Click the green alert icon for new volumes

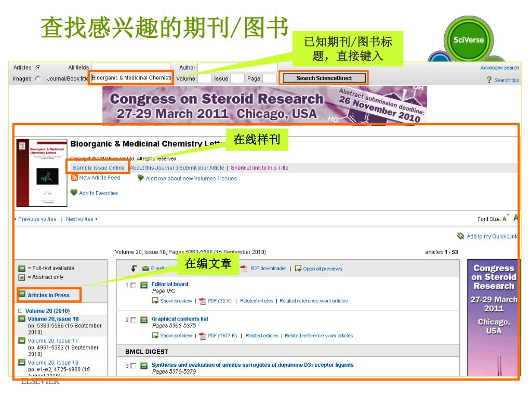pos(140,178)
